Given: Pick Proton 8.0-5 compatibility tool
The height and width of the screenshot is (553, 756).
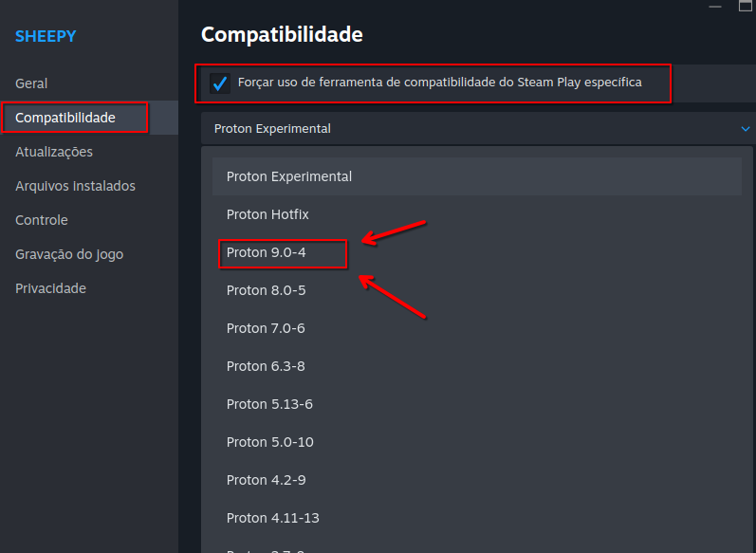Looking at the screenshot, I should (x=267, y=290).
